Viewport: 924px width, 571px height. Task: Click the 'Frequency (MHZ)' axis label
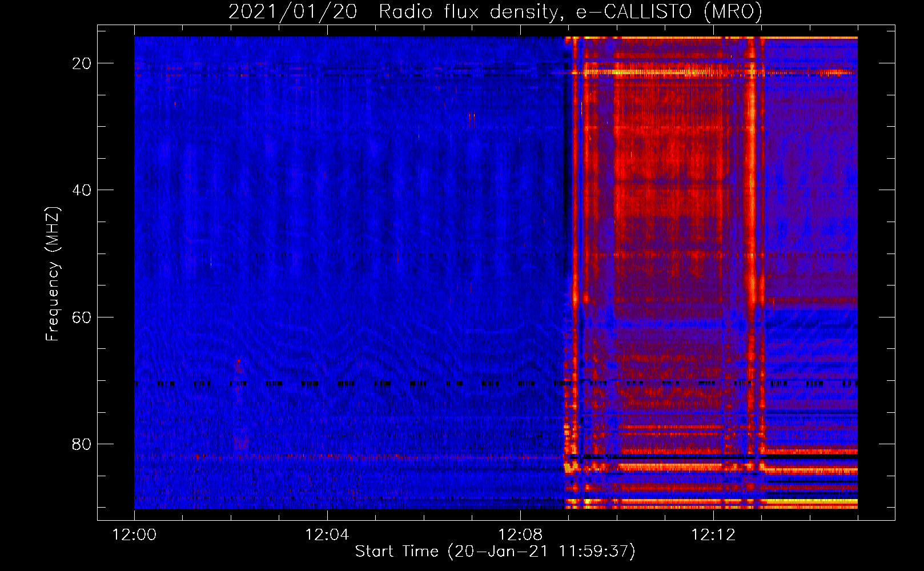(53, 274)
